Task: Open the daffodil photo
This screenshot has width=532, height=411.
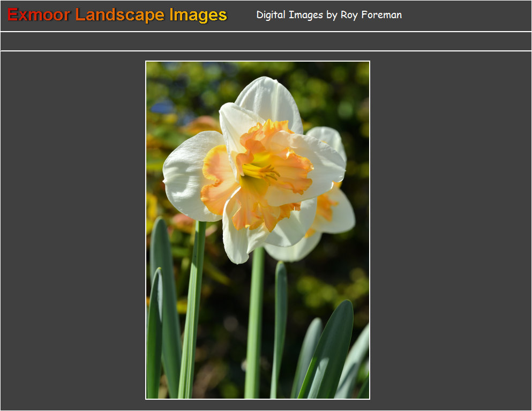Action: pyautogui.click(x=258, y=230)
